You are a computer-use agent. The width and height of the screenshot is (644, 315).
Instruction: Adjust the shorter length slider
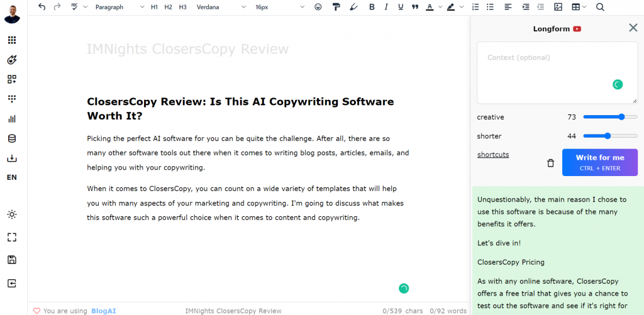(610, 136)
